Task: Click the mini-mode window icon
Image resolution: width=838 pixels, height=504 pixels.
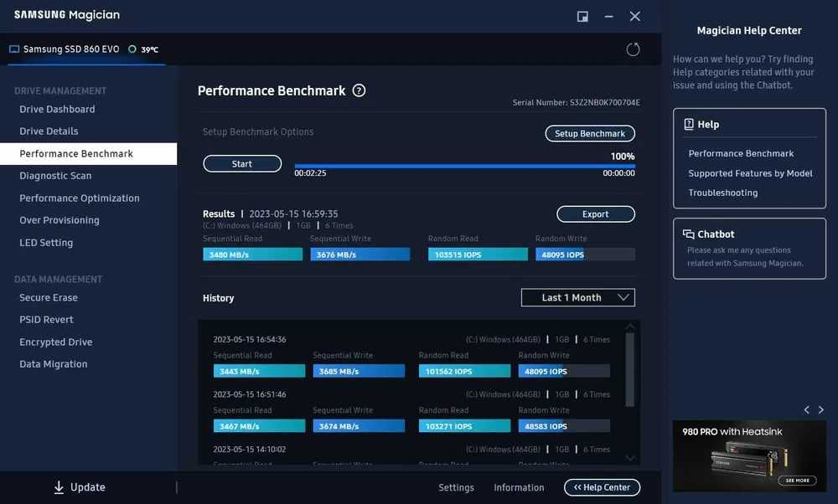Action: [582, 17]
